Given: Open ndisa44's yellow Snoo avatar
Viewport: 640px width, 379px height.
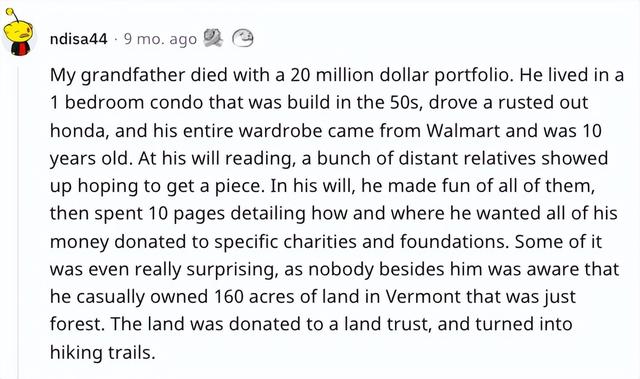Looking at the screenshot, I should point(18,32).
